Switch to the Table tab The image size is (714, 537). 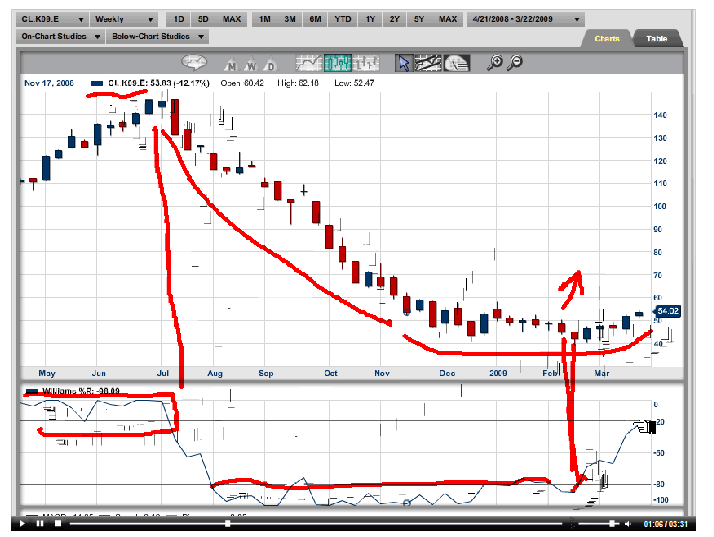[657, 38]
